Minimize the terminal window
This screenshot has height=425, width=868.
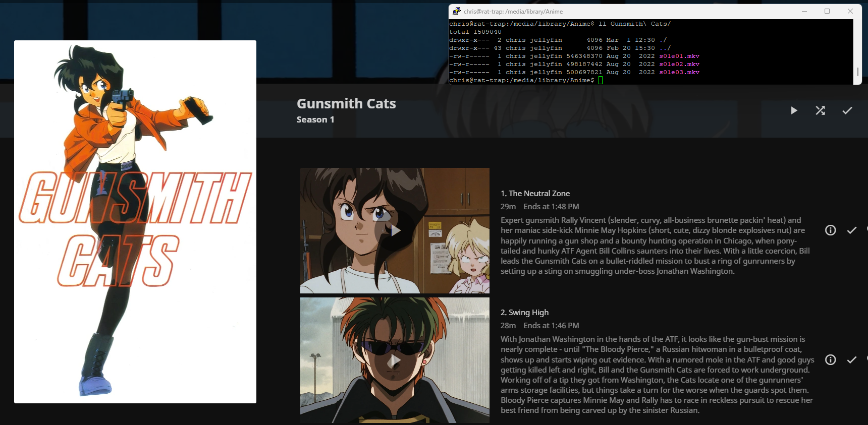804,11
